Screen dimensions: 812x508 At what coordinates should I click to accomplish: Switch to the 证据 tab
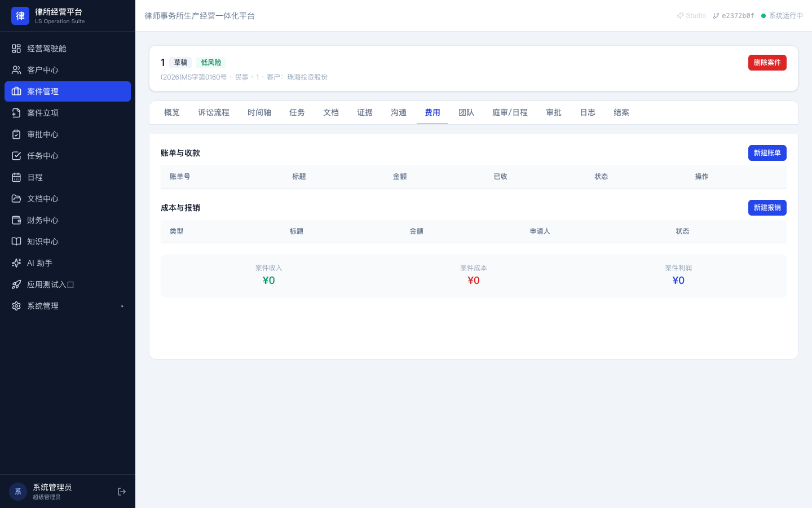365,112
